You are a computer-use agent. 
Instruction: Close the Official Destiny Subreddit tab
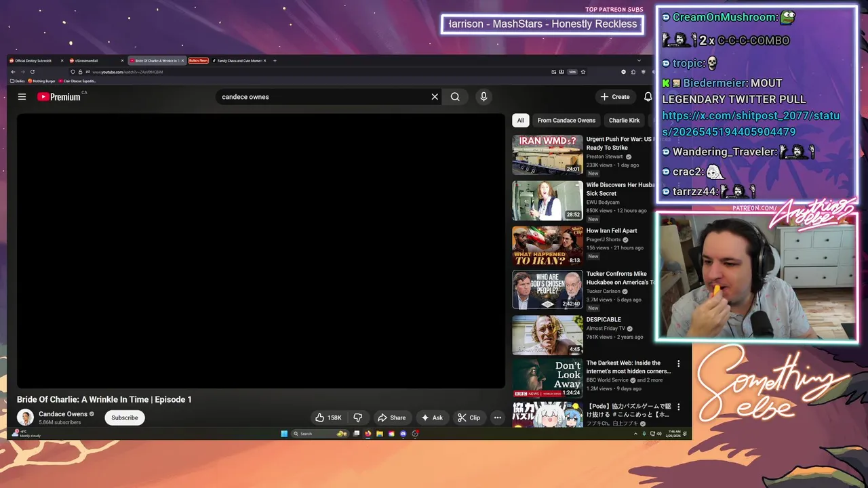pos(62,61)
